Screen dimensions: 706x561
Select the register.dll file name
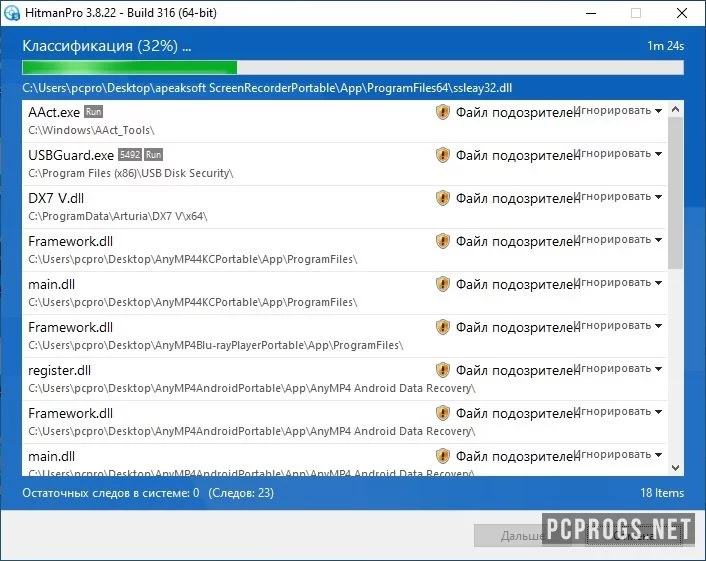(x=59, y=371)
